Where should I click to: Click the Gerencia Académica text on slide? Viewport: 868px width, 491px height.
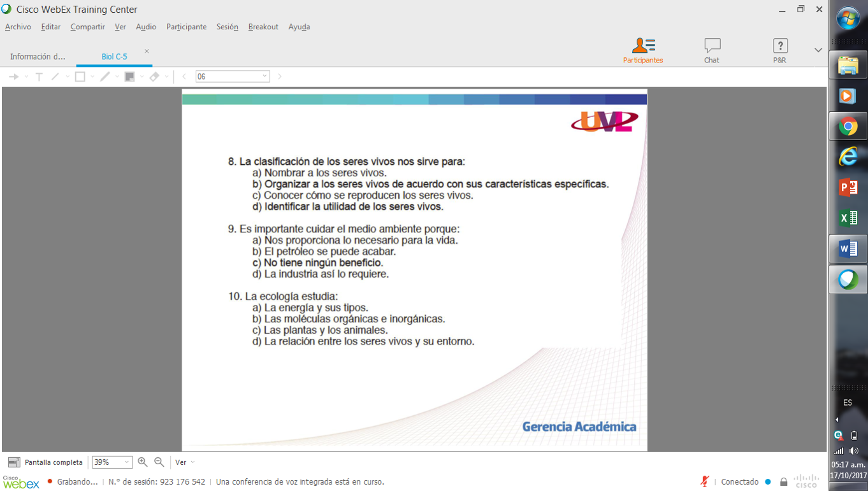(x=579, y=427)
